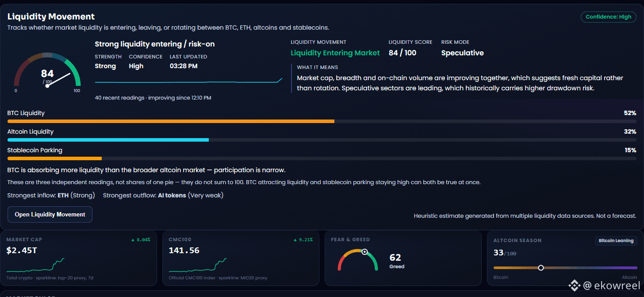Screen dimensions: 644x297
Task: Click the 'Liquidity Entering Market' status text
Action: (x=335, y=53)
